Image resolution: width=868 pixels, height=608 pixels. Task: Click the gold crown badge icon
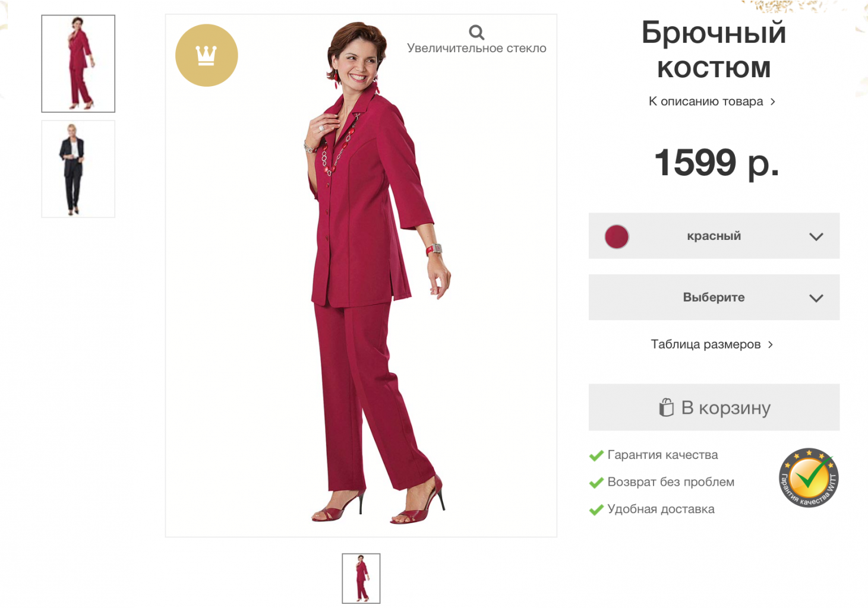[207, 55]
